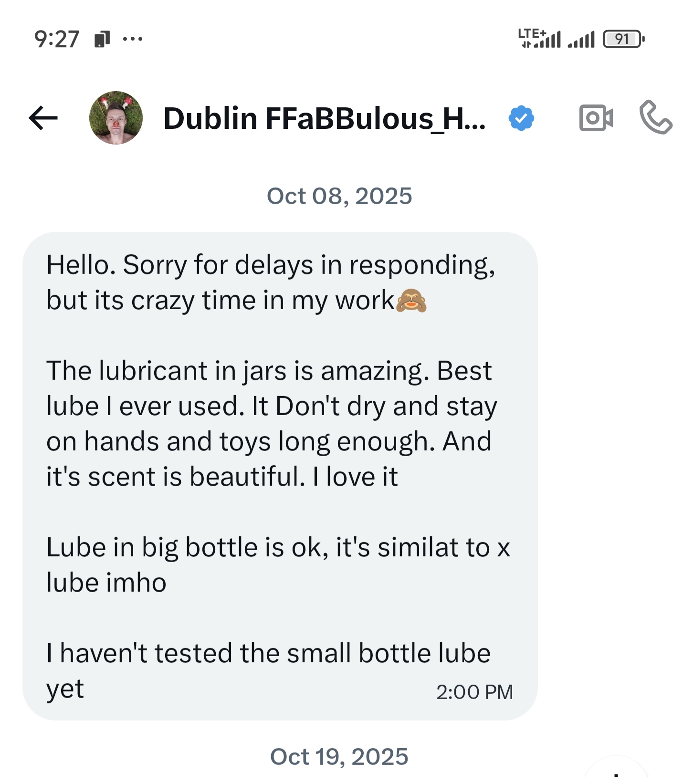Open the contact's profile picture

[116, 118]
